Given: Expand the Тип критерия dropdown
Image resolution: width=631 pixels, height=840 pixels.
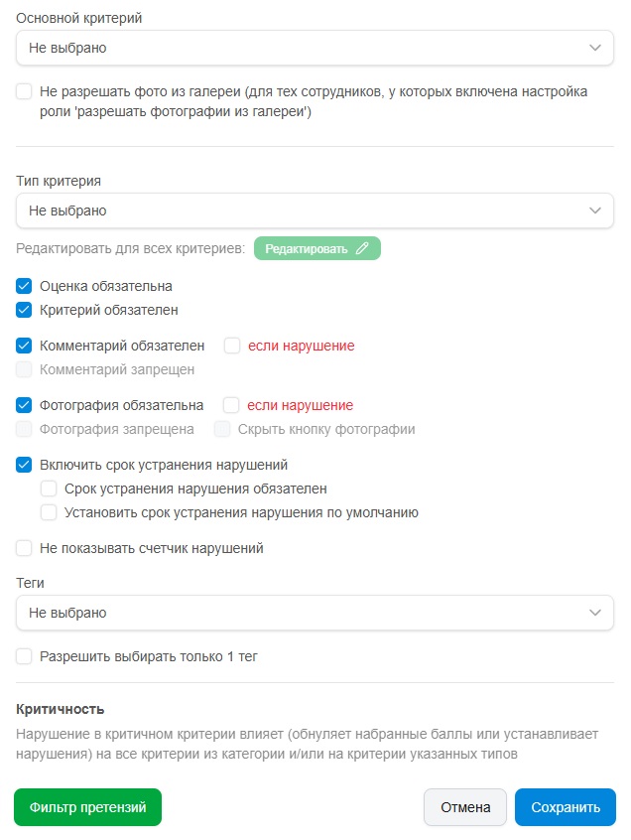Looking at the screenshot, I should click(315, 210).
